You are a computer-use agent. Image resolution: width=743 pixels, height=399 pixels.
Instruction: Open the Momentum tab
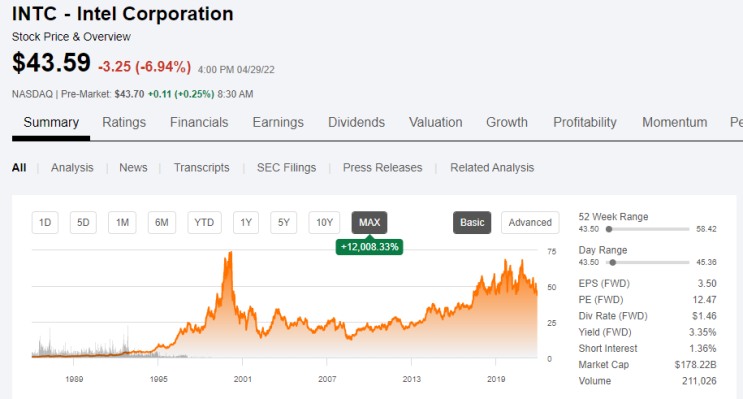pyautogui.click(x=675, y=122)
